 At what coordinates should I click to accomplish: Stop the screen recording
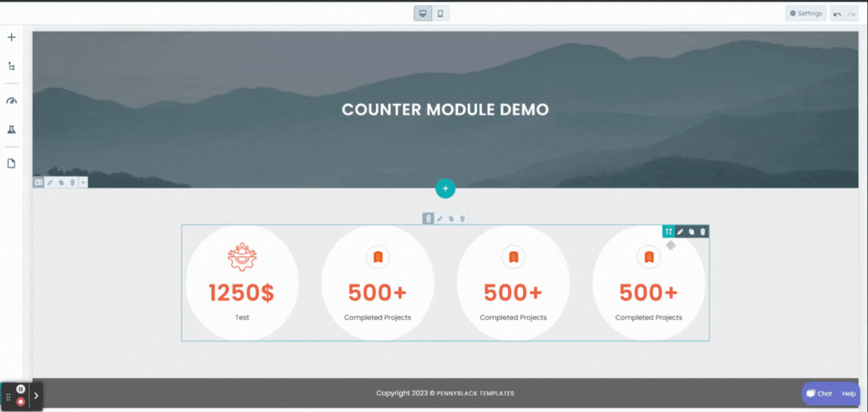pyautogui.click(x=20, y=402)
